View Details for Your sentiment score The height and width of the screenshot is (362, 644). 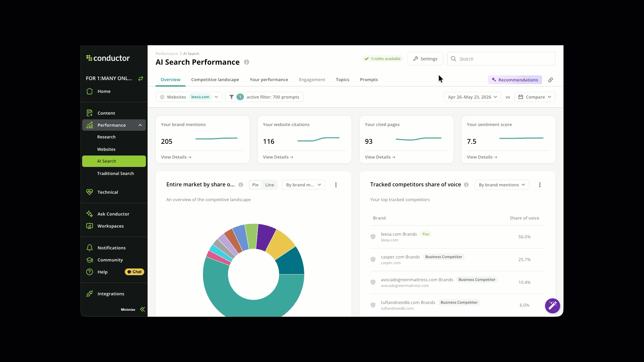coord(482,157)
